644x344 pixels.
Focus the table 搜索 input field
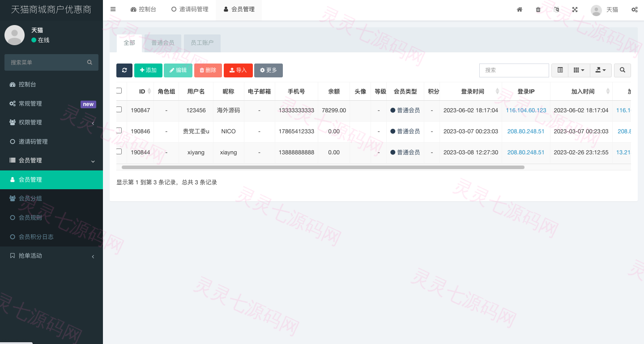[514, 70]
